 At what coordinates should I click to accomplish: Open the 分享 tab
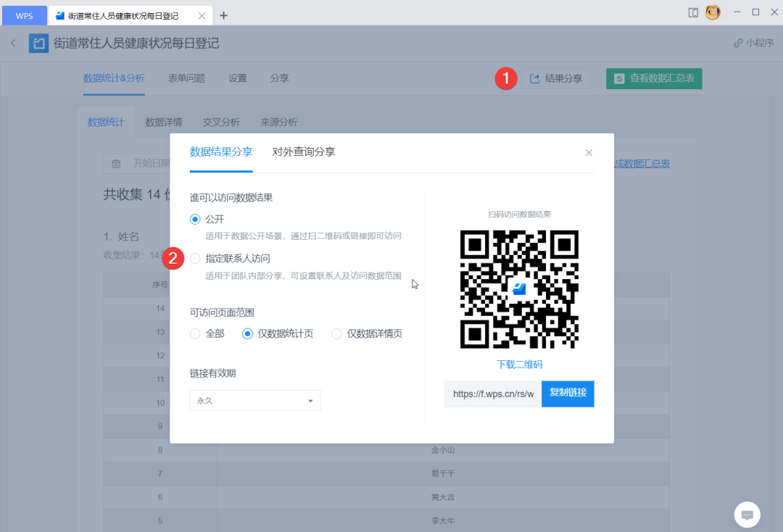(x=280, y=78)
